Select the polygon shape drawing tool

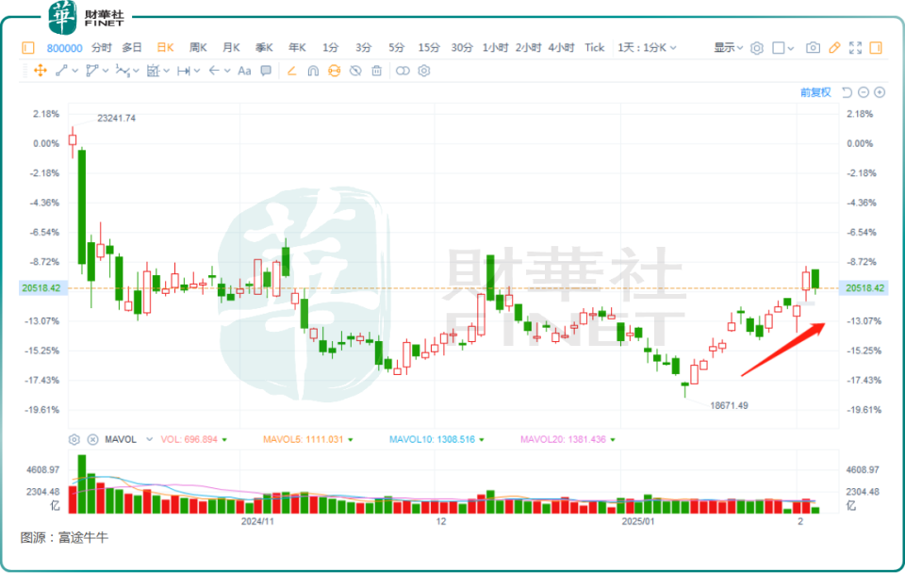pos(91,71)
